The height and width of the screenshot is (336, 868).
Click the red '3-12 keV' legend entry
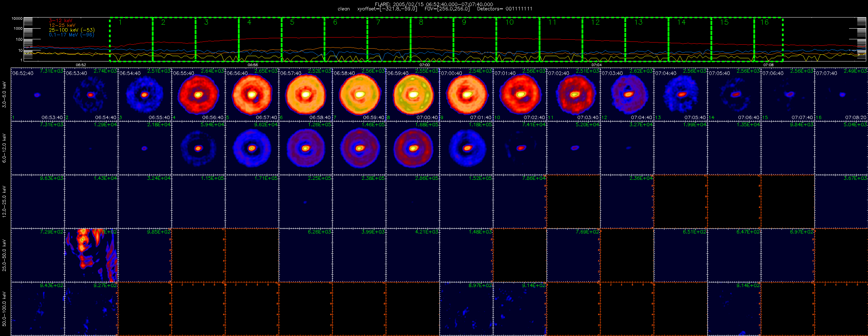click(x=60, y=21)
